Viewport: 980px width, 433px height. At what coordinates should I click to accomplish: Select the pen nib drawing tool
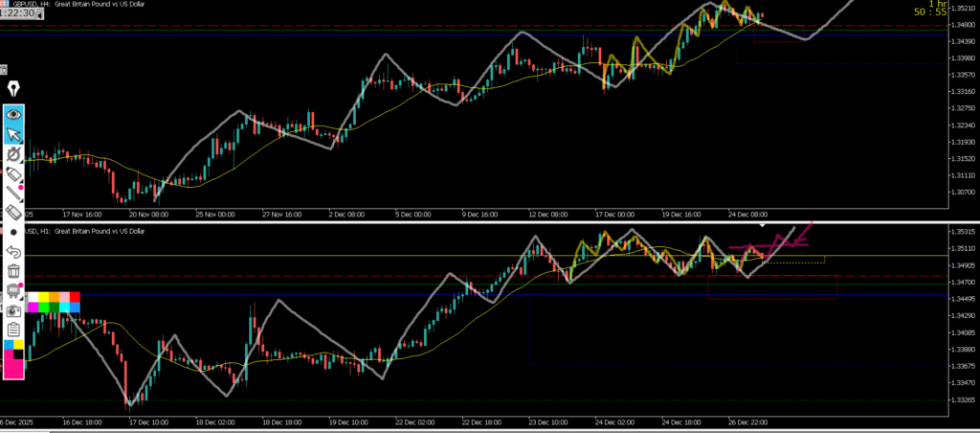[x=13, y=89]
